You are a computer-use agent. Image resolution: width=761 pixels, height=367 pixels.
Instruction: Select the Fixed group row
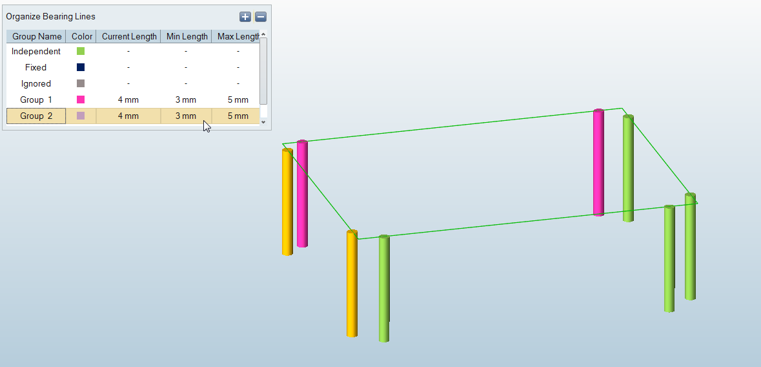[x=133, y=67]
